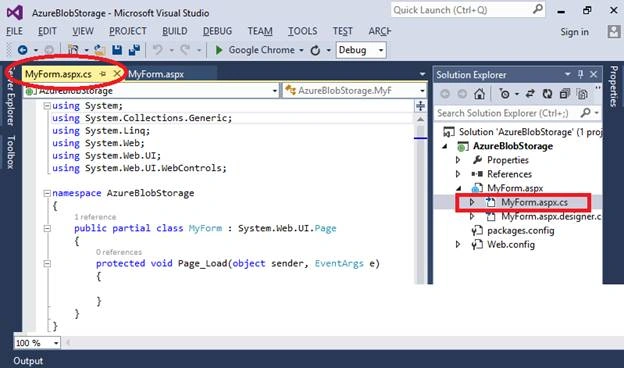The width and height of the screenshot is (624, 368).
Task: Open the Toolbox side tab
Action: 11,152
